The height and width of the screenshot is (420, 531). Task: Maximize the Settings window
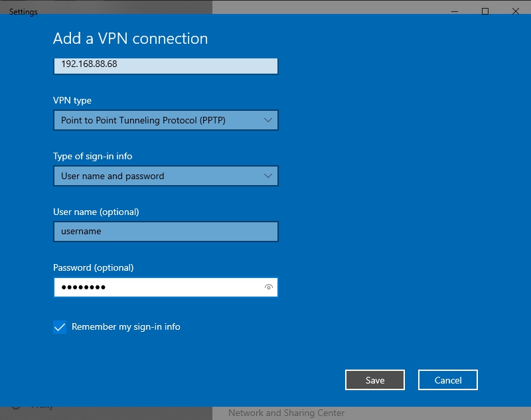485,11
